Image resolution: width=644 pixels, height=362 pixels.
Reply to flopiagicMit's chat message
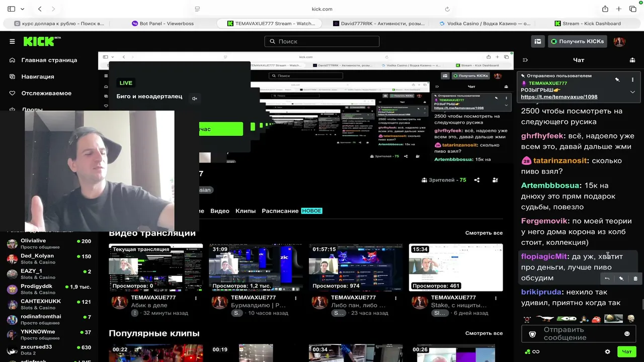pos(607,279)
